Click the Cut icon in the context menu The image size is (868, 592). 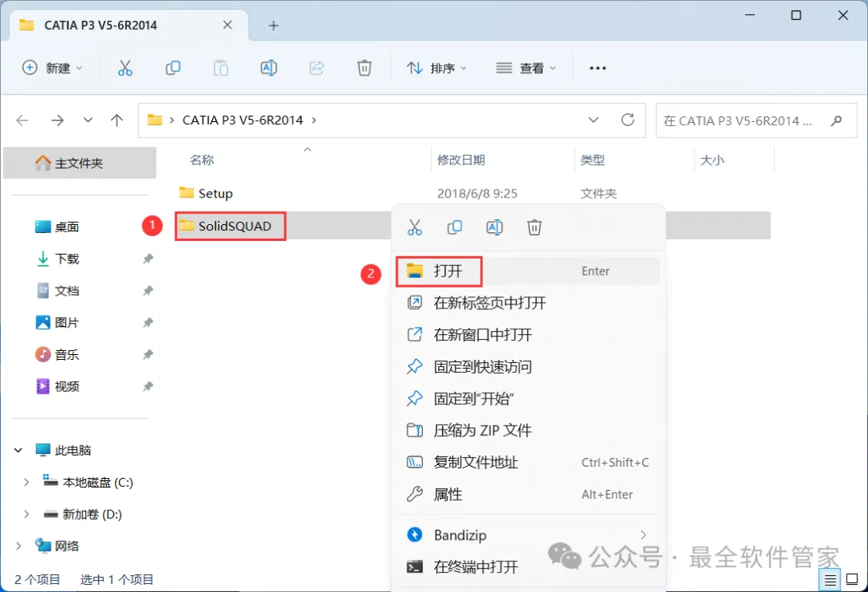tap(415, 227)
